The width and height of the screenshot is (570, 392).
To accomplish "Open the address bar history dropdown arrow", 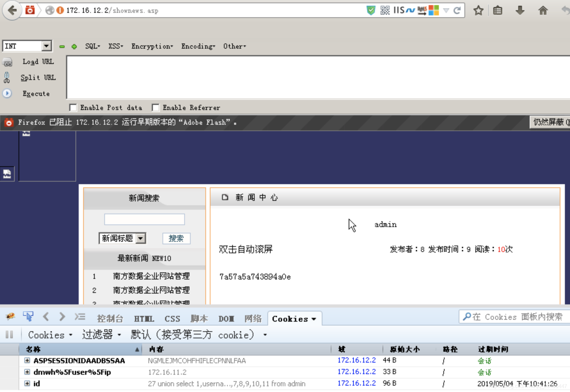I will 446,11.
